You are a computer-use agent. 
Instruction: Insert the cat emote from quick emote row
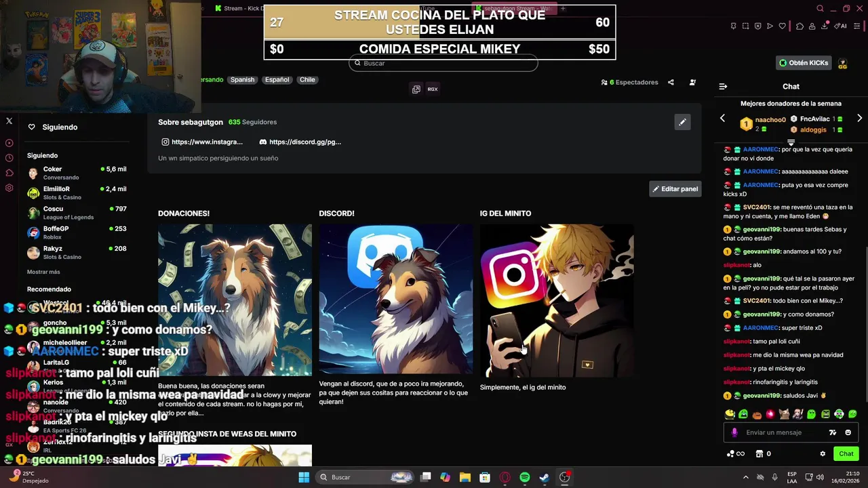(x=784, y=414)
